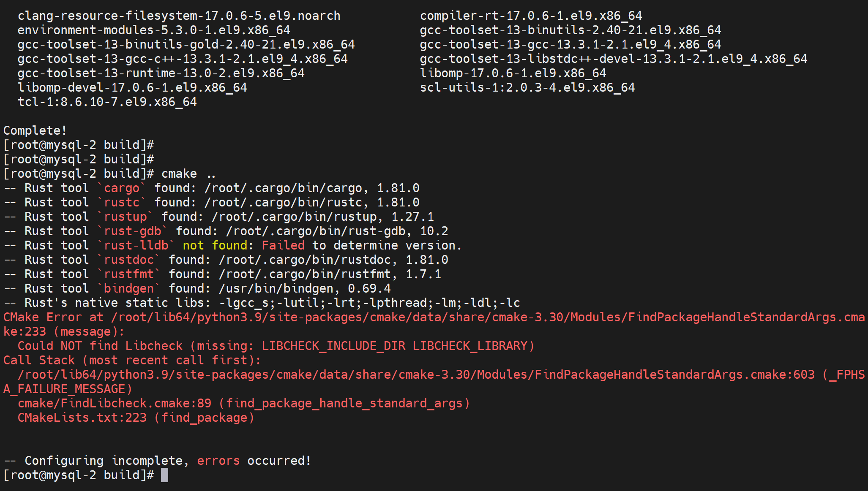Click the red 'errors' word in the Configuring line
Image resolution: width=868 pixels, height=491 pixels.
(x=218, y=461)
